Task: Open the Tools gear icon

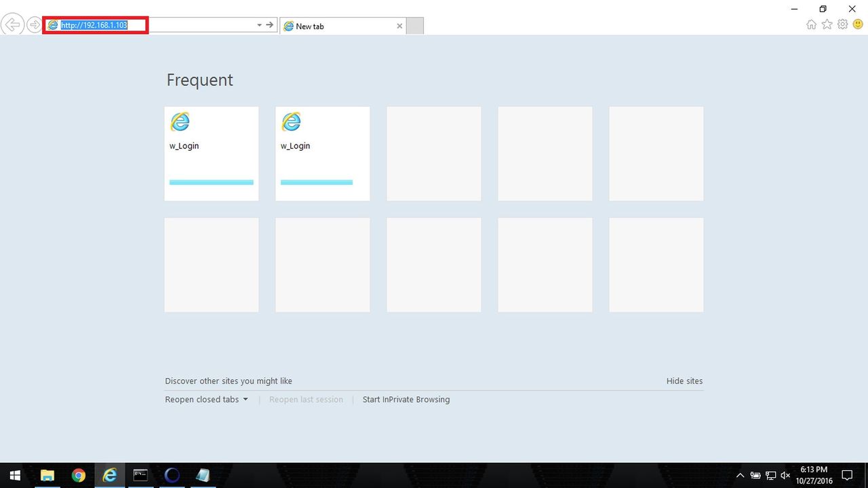Action: [842, 24]
